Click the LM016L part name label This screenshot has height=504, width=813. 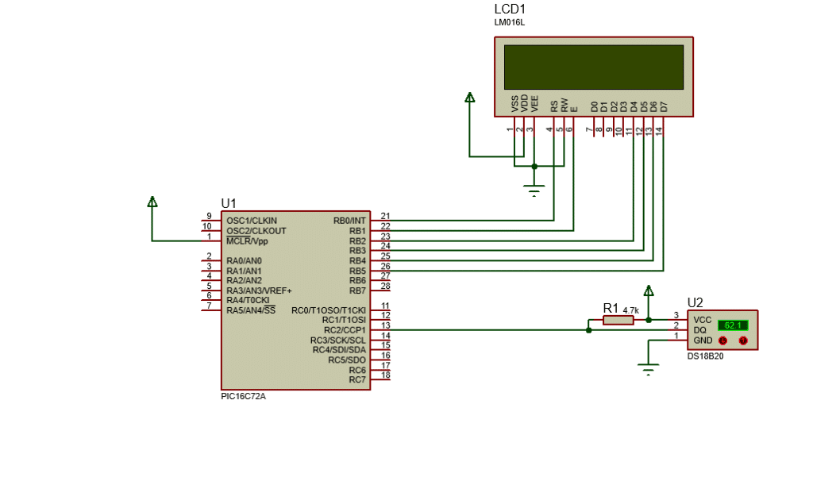click(x=509, y=22)
